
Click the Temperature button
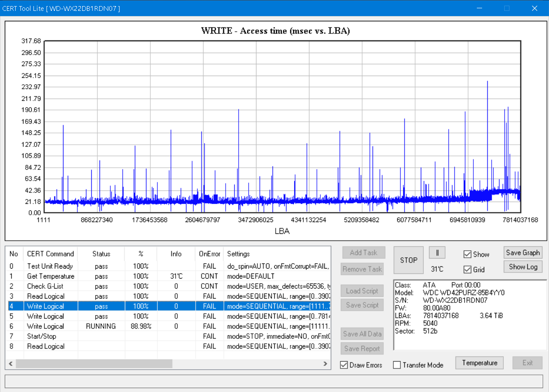[x=479, y=363]
